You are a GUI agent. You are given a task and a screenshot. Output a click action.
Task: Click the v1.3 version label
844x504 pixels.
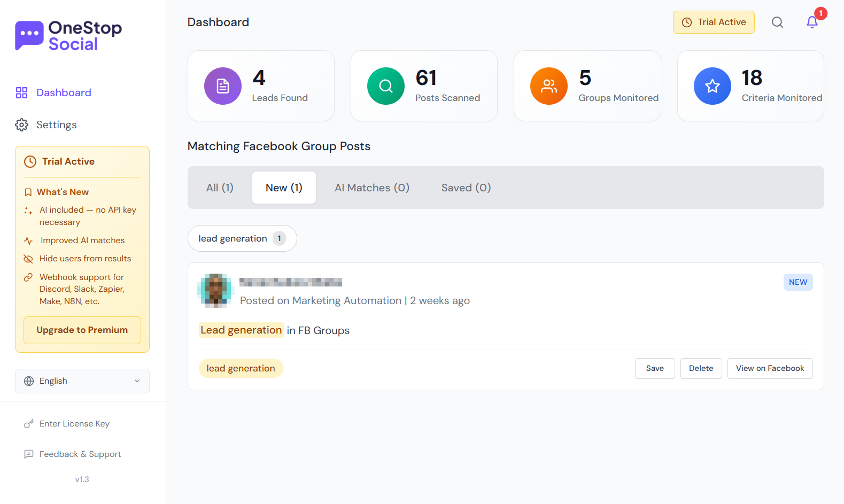pos(82,479)
